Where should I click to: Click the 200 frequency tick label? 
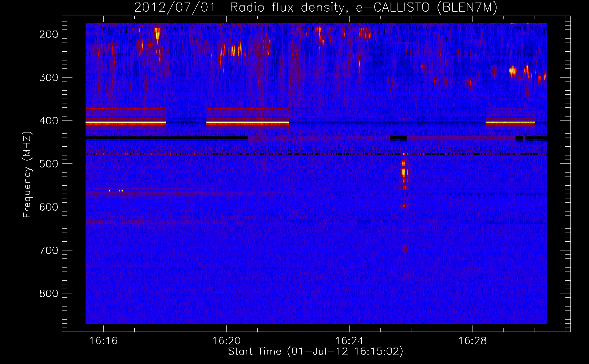click(48, 34)
